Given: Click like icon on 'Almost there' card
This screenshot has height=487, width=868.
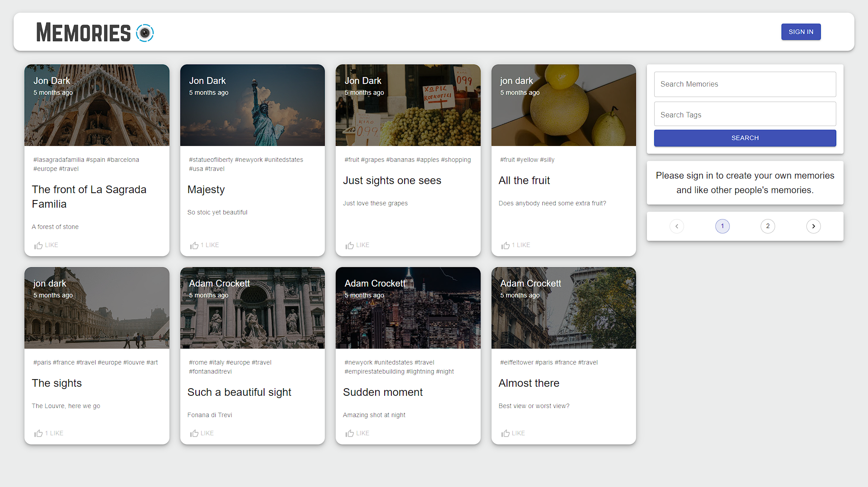Looking at the screenshot, I should [x=506, y=433].
